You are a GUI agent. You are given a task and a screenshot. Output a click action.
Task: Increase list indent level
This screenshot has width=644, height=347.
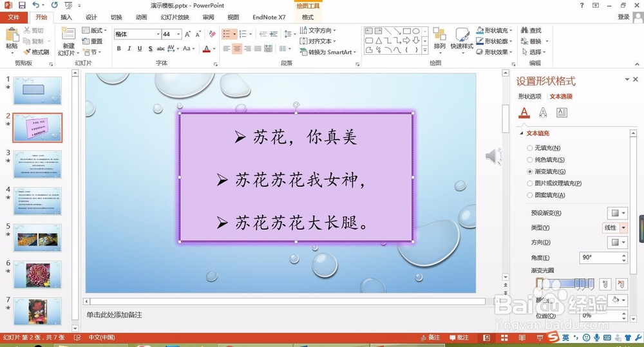(x=273, y=34)
